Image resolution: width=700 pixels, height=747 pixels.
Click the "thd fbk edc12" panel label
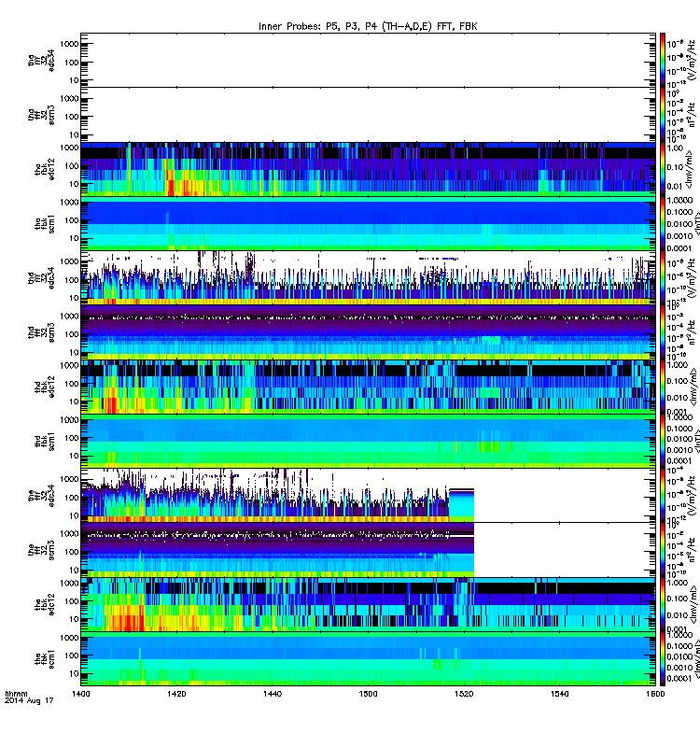tap(45, 387)
